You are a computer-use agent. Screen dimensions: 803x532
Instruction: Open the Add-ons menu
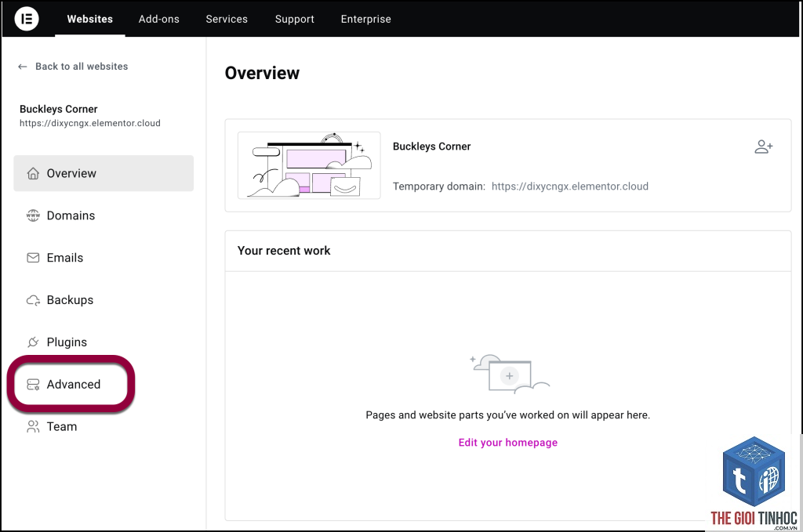click(x=158, y=19)
